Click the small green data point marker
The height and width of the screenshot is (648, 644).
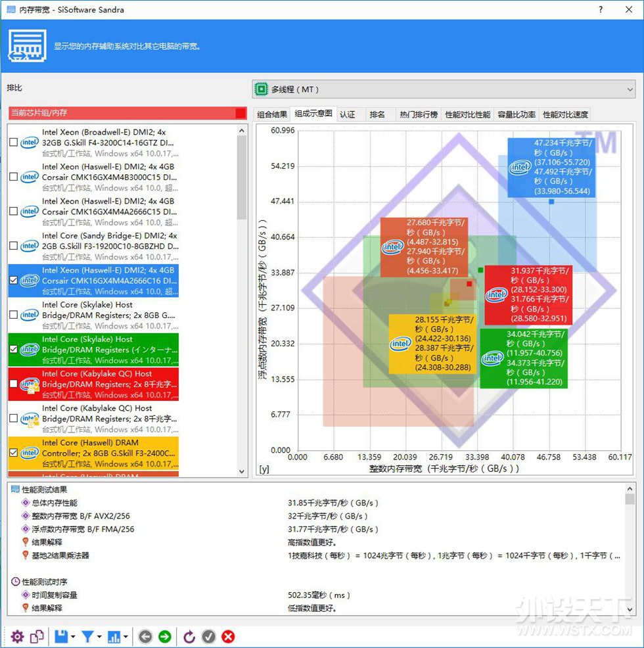480,270
